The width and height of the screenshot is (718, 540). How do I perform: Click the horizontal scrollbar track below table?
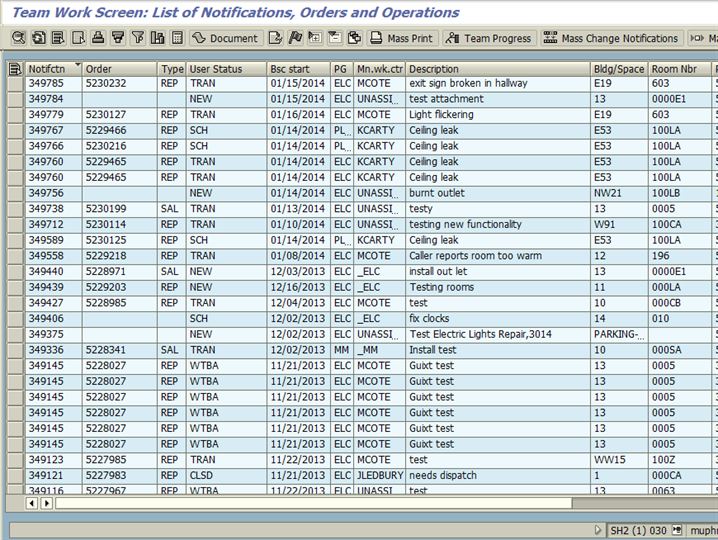coord(300,503)
